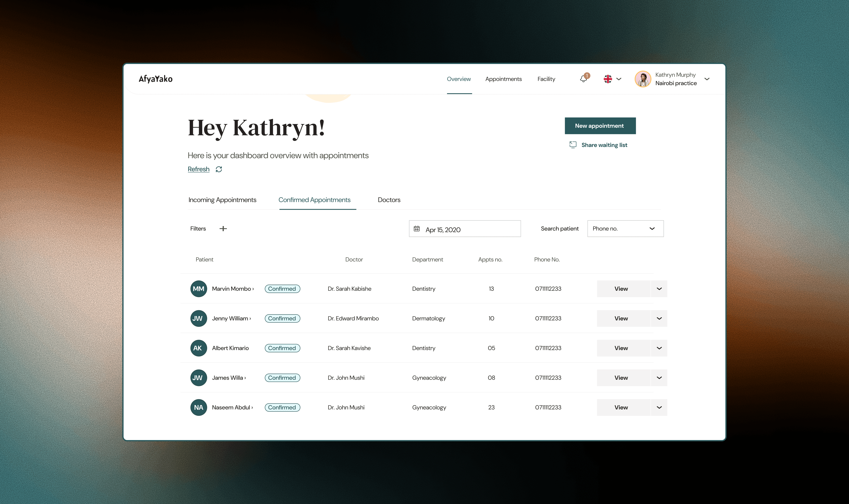Click the New appointment button

coord(600,126)
